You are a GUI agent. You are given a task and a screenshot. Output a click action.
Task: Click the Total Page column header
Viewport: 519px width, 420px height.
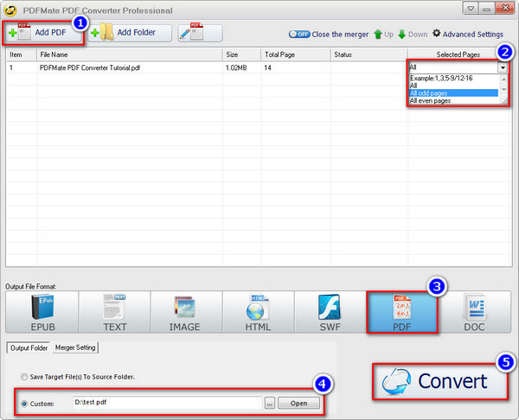(x=296, y=54)
